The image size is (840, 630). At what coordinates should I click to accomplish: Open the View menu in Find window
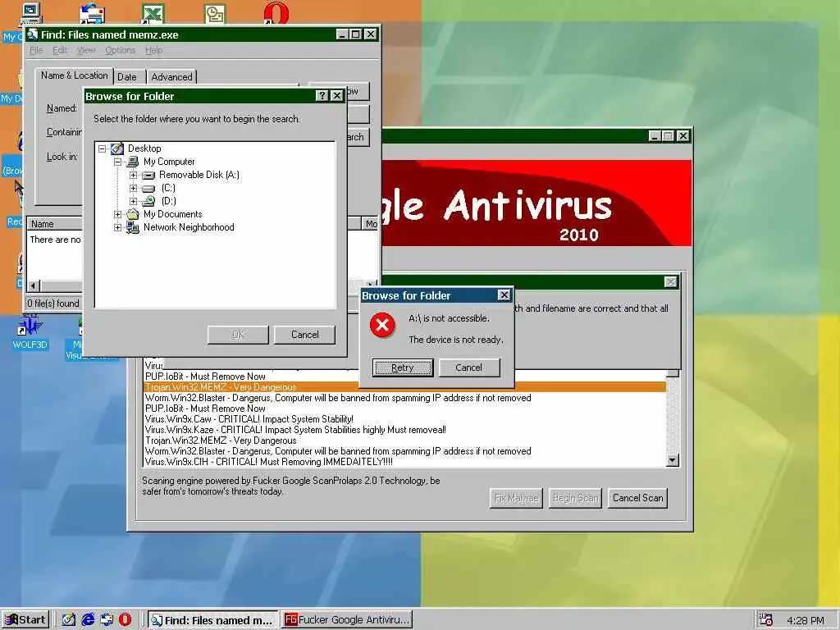[85, 50]
